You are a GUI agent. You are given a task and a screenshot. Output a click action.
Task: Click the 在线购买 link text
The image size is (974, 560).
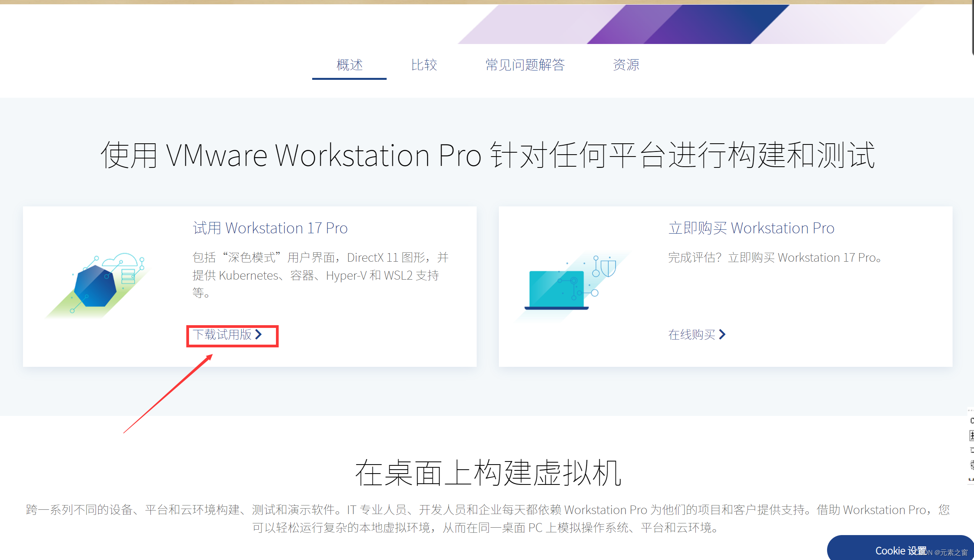pos(691,334)
